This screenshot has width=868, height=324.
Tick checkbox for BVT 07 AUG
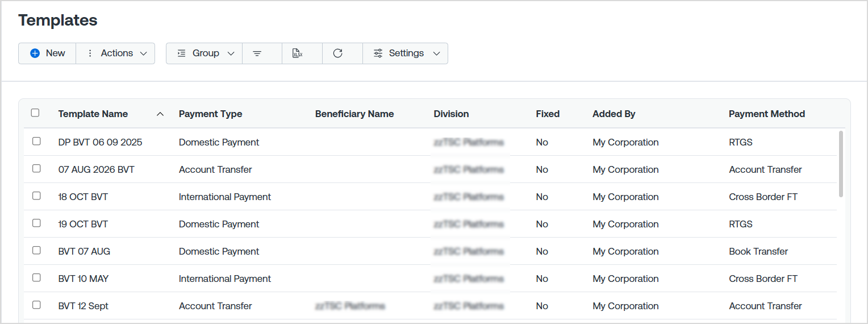tap(36, 251)
